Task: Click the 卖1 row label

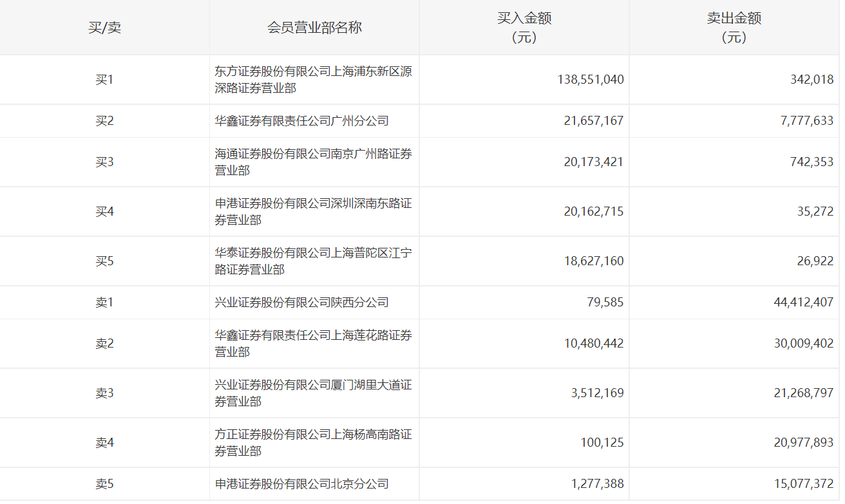Action: pyautogui.click(x=104, y=303)
